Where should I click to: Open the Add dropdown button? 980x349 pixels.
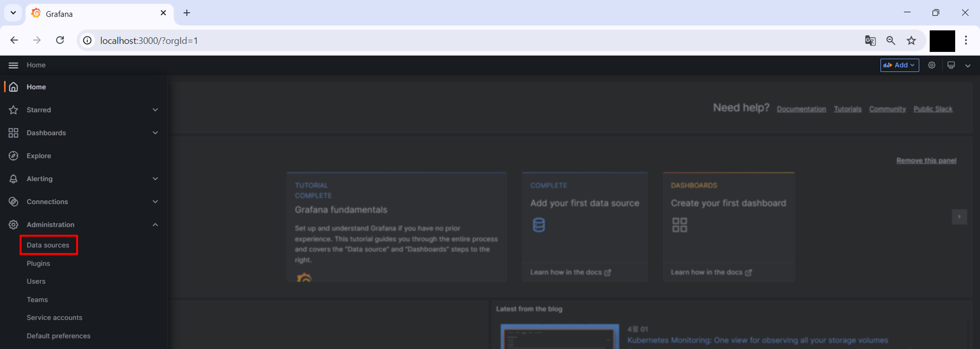click(x=899, y=65)
